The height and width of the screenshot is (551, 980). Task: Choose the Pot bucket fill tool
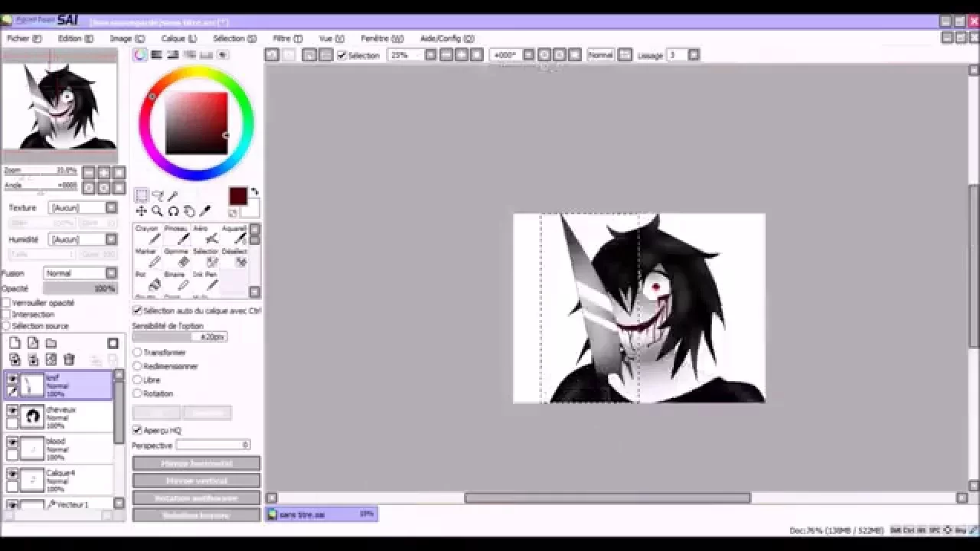[147, 280]
